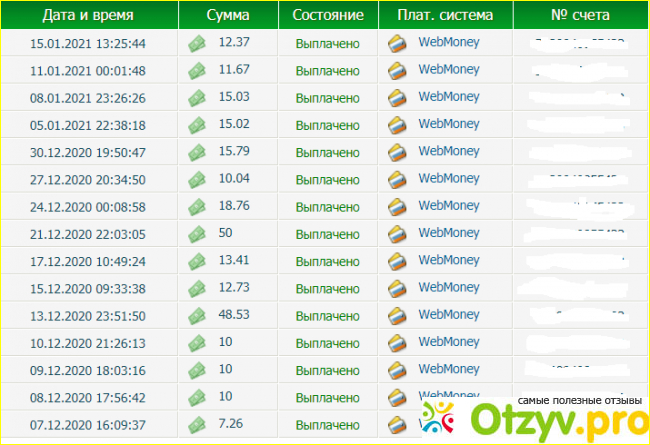Select the date cell 15.12.2020 09:33:38

tap(88, 288)
